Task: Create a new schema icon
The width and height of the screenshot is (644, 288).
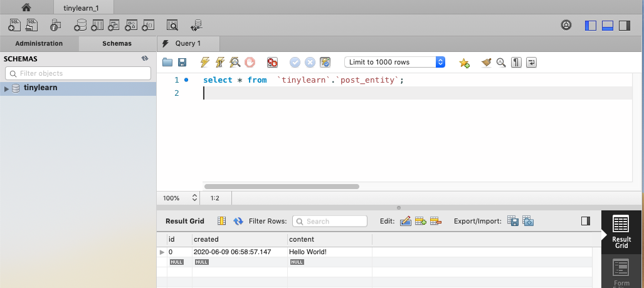Action: point(80,26)
